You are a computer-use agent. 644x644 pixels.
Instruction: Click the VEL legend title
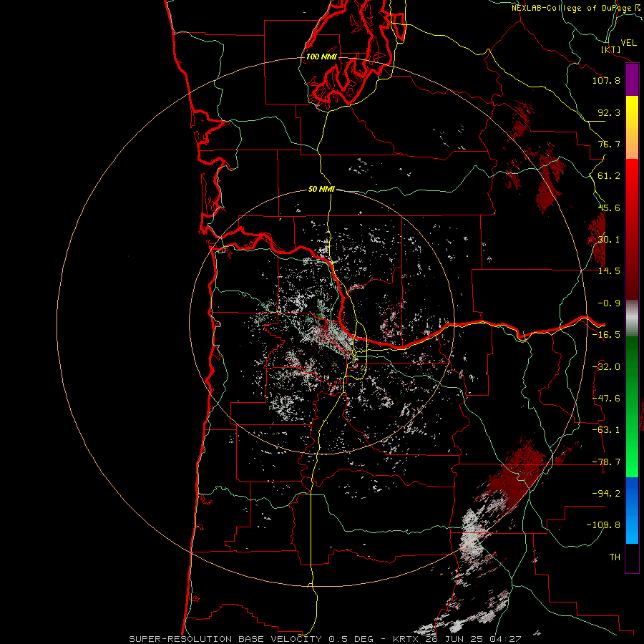(x=628, y=43)
